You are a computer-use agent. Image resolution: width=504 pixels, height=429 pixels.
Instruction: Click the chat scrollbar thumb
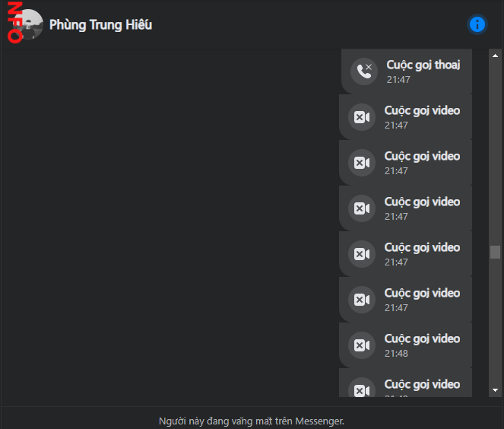click(496, 252)
